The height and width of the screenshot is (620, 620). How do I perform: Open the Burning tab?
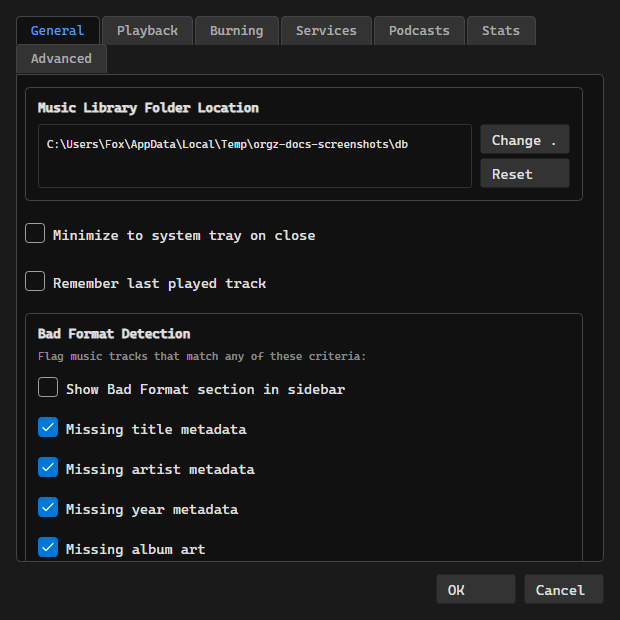pos(236,30)
